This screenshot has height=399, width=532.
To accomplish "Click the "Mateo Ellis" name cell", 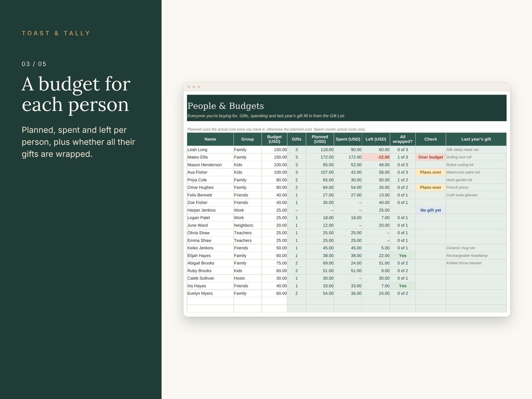I will pyautogui.click(x=210, y=157).
